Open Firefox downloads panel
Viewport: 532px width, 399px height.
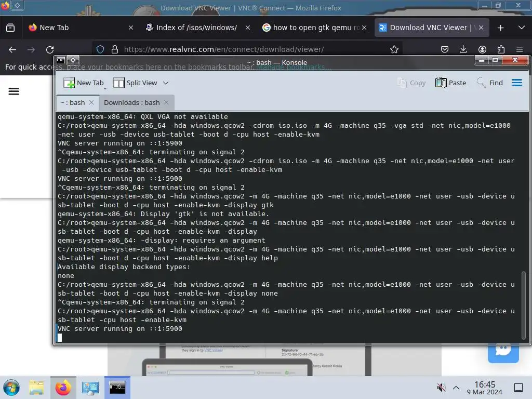click(x=463, y=49)
